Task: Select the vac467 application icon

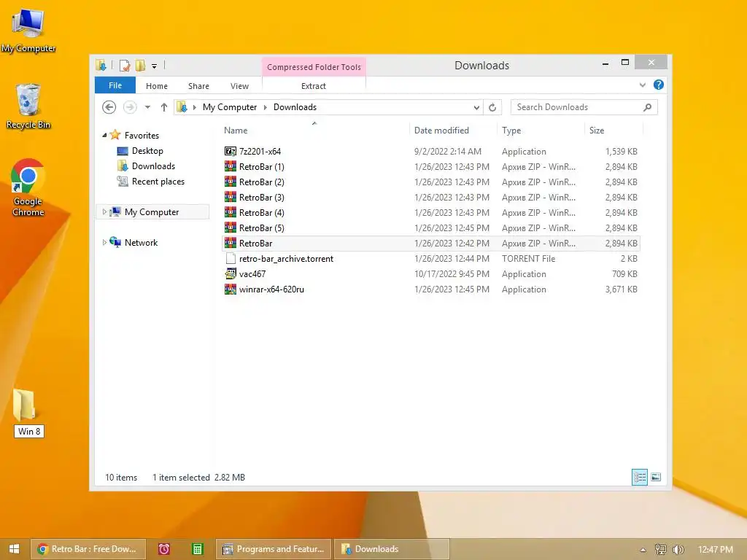Action: (231, 274)
